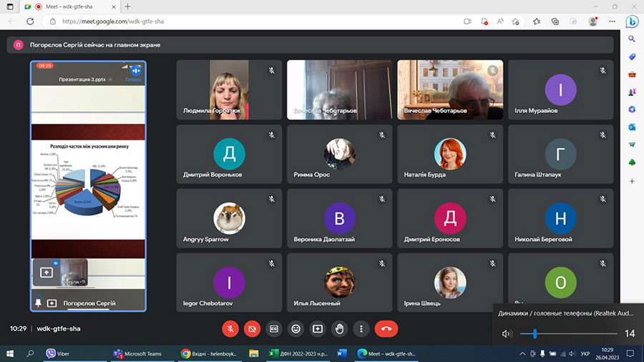Open the tab actions menu button

point(10,6)
